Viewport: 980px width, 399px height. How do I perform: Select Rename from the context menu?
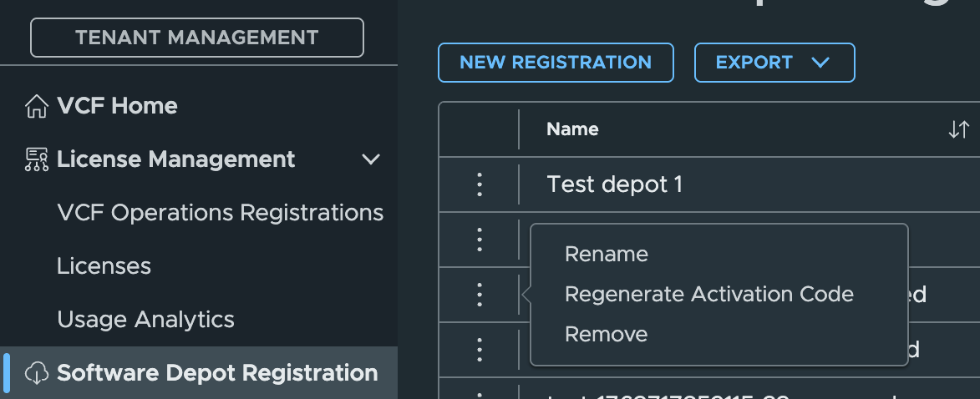(607, 254)
